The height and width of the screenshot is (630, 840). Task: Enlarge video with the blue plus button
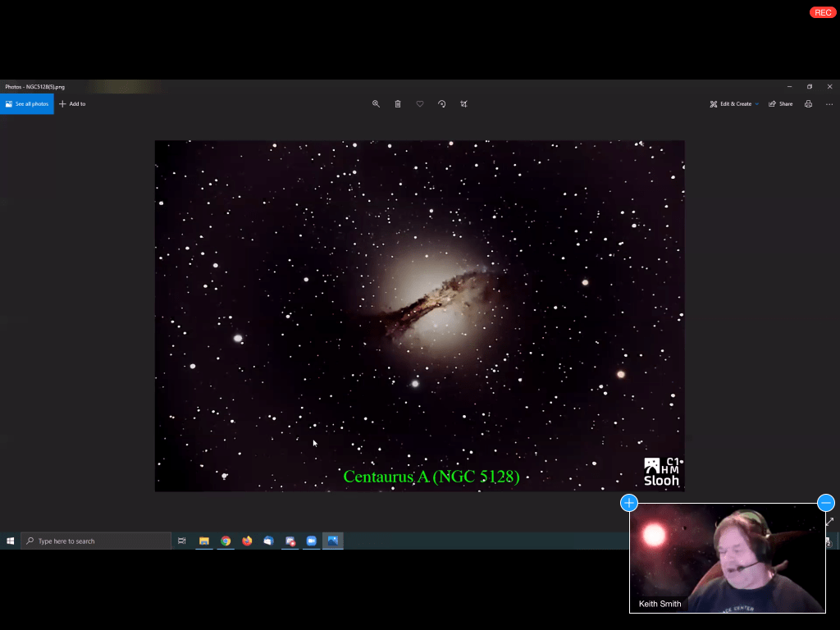tap(629, 503)
